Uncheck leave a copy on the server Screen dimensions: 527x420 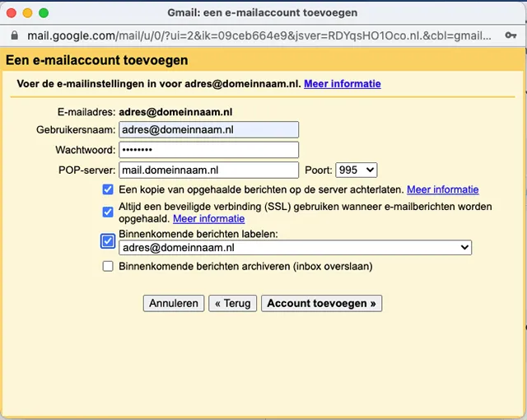tap(108, 189)
